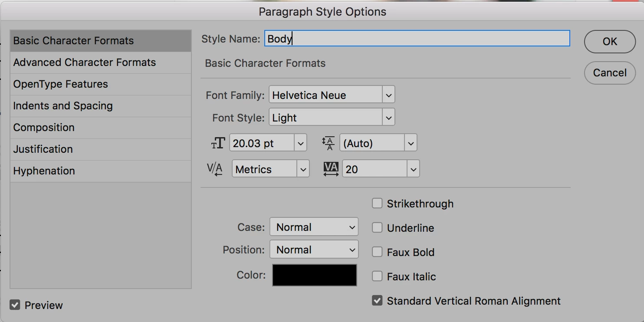Click the leading icon
This screenshot has height=322, width=644.
point(329,143)
